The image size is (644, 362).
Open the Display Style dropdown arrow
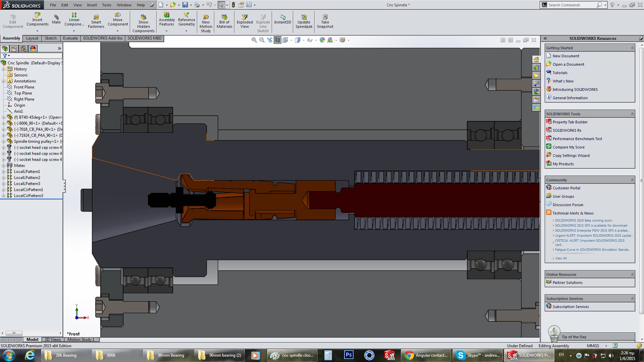[x=303, y=40]
